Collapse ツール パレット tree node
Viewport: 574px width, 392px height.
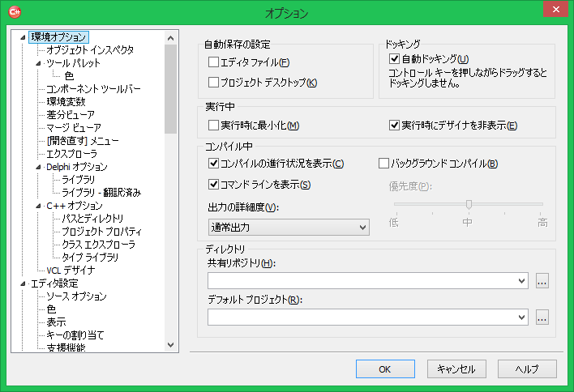point(38,63)
